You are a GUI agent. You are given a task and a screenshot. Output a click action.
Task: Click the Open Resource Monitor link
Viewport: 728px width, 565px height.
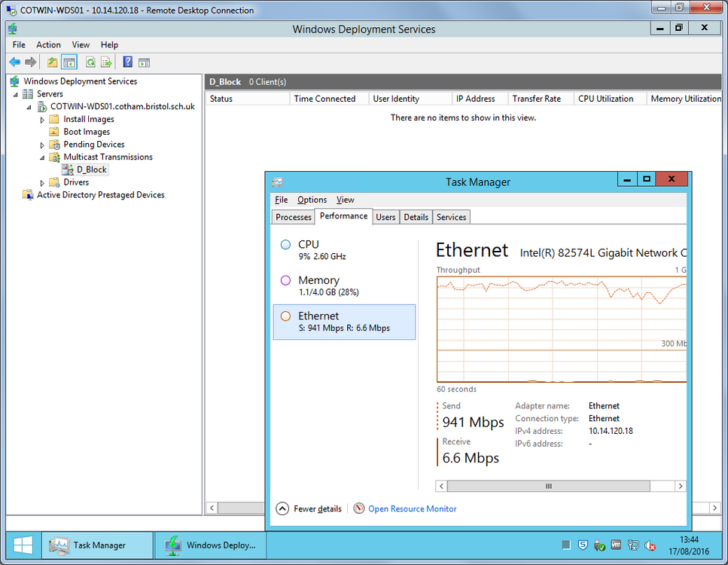[x=413, y=508]
